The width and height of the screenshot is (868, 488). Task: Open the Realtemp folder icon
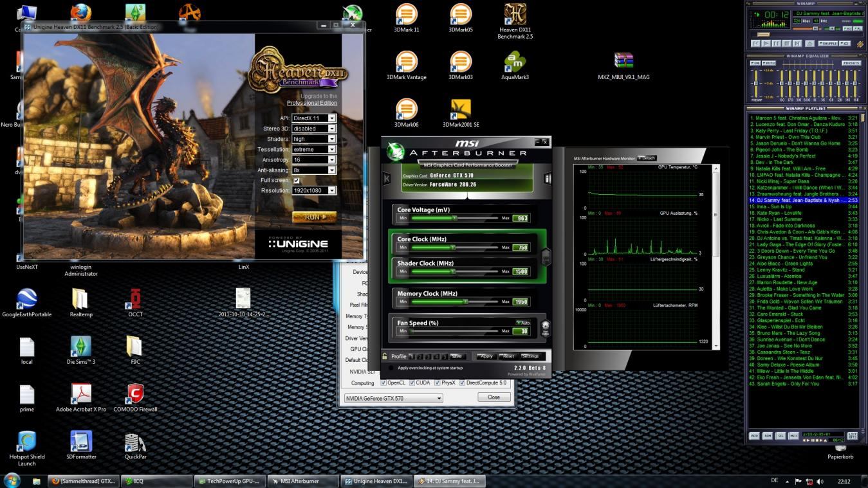point(81,302)
